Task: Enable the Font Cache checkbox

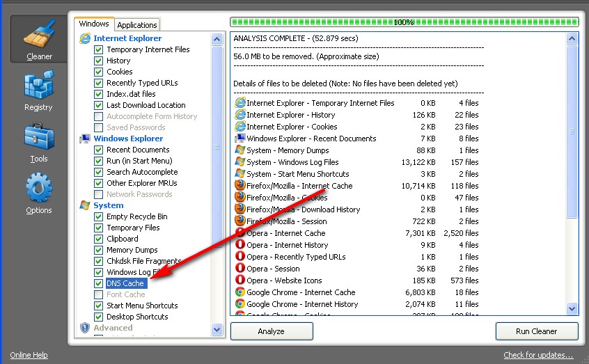Action: click(x=98, y=294)
